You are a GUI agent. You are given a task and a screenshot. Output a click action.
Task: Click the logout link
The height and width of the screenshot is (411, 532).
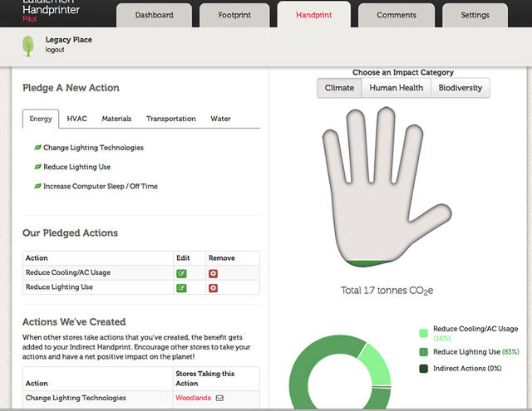click(x=55, y=50)
